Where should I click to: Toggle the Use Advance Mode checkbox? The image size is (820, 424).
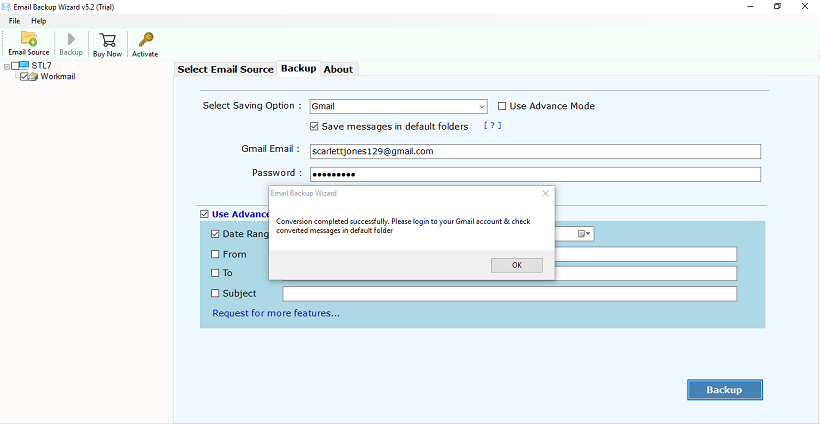pyautogui.click(x=502, y=106)
